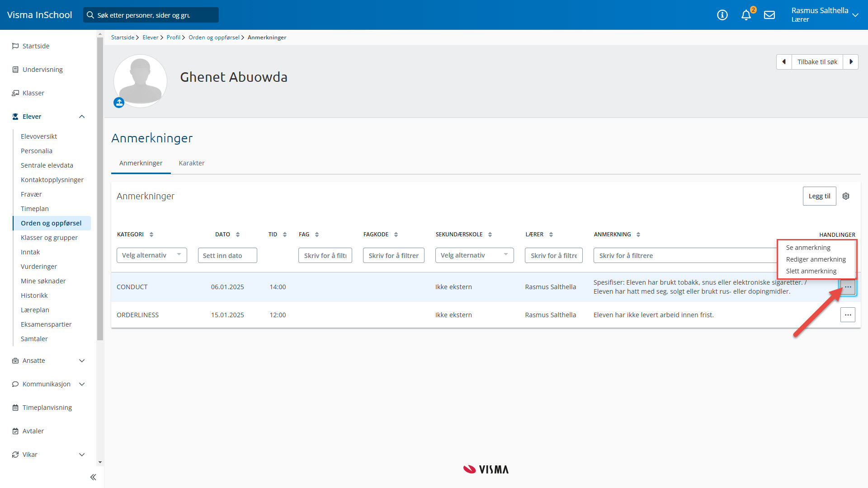Open Elever breadcrumb link
The image size is (868, 488).
[x=150, y=38]
